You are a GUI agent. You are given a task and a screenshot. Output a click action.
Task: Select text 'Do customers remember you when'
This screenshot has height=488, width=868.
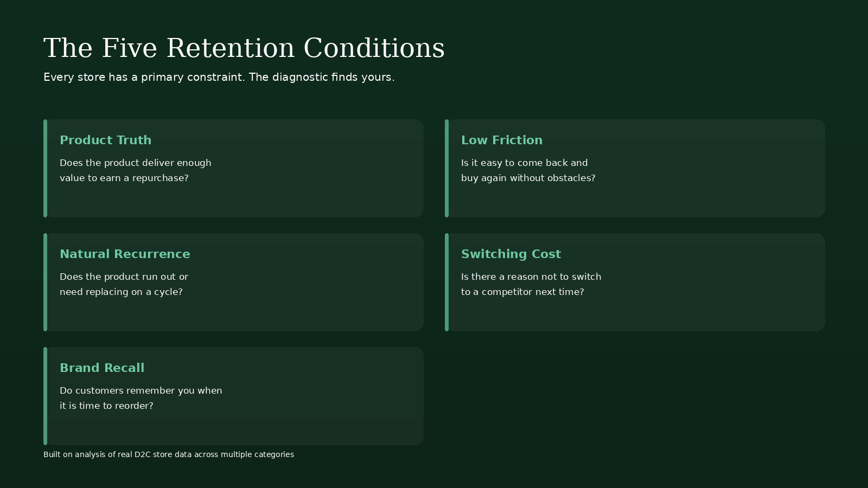pyautogui.click(x=141, y=390)
